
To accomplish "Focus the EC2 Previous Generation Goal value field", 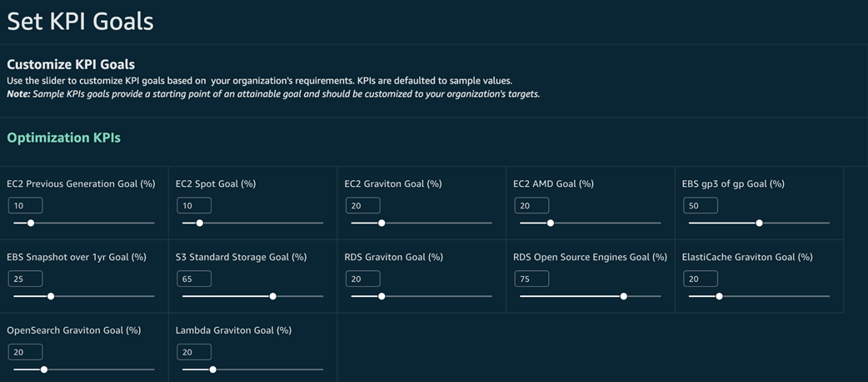I will 25,205.
